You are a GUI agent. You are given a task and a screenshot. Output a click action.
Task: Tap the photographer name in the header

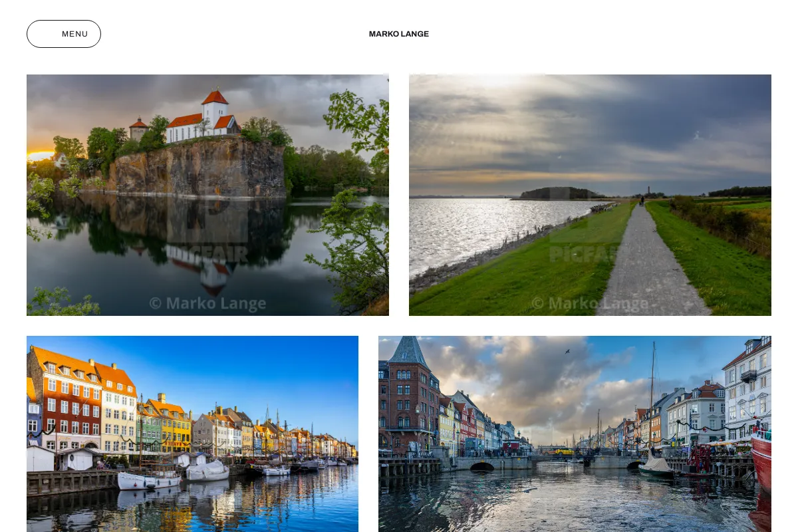pyautogui.click(x=399, y=34)
